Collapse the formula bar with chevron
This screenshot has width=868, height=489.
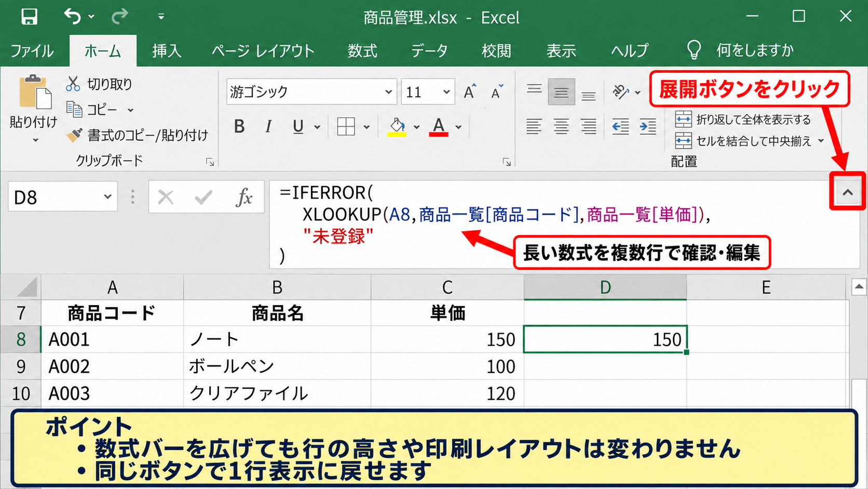(x=848, y=192)
